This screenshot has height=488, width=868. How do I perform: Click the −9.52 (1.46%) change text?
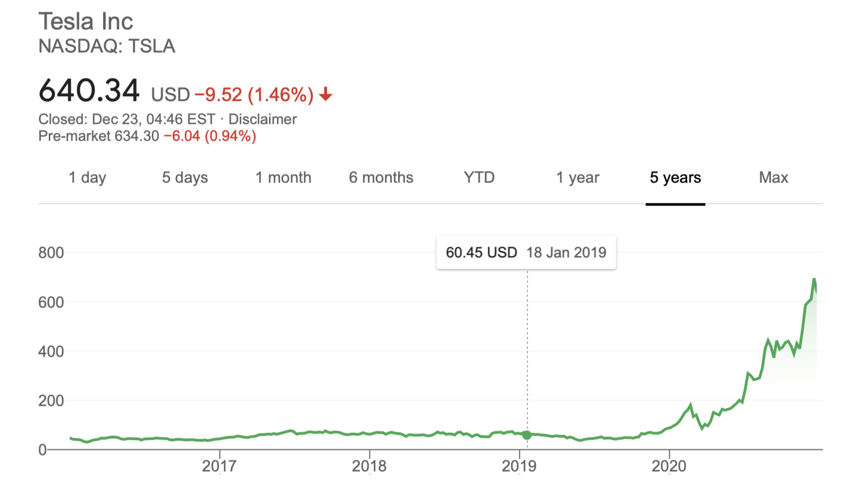254,95
